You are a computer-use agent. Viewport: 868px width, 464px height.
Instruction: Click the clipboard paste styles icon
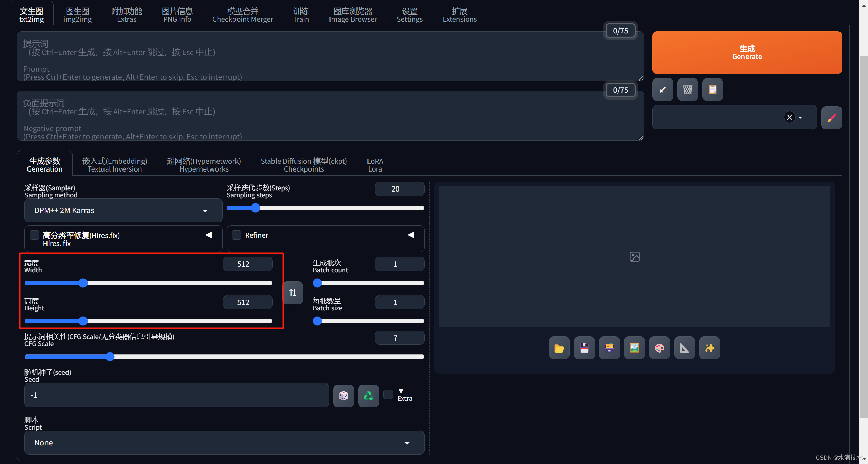point(713,90)
